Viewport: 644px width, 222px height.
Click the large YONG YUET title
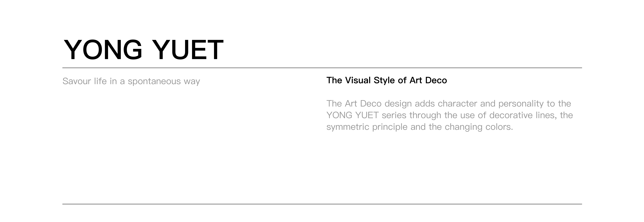tap(143, 50)
